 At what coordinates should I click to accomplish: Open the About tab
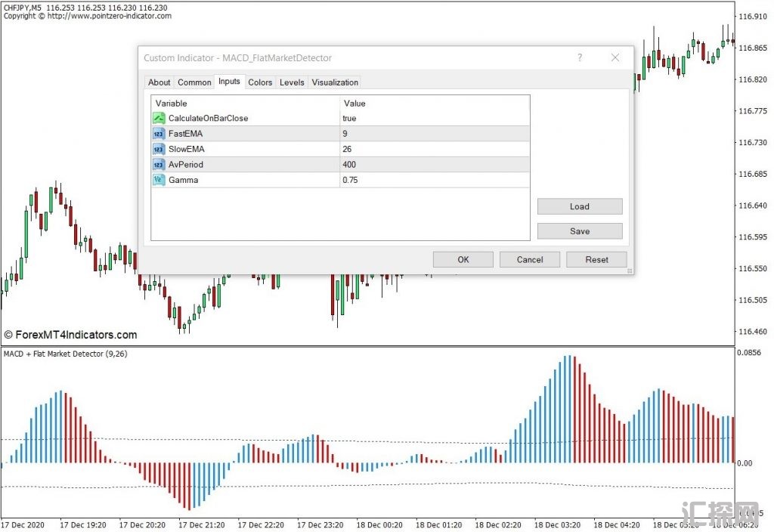click(x=159, y=82)
